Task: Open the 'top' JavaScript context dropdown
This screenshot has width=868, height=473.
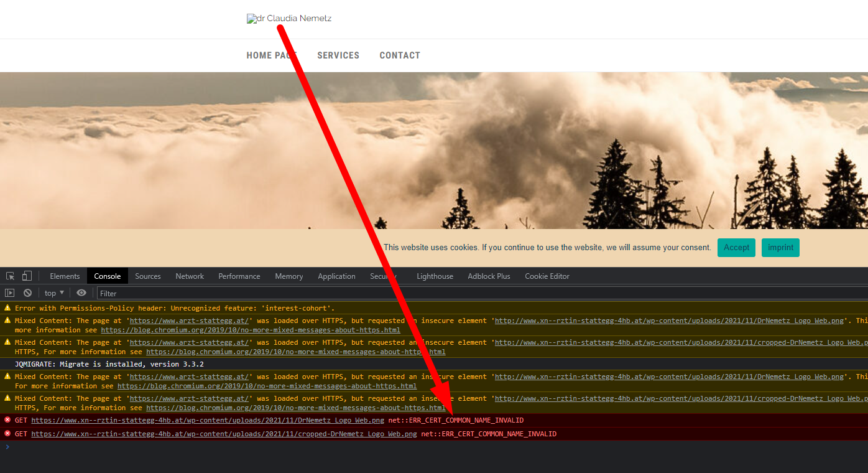Action: point(54,293)
